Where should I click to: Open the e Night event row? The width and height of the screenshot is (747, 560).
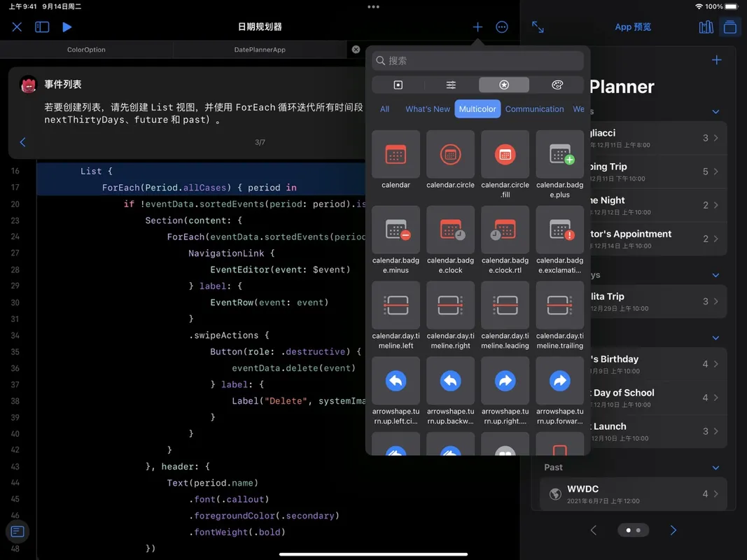tap(658, 205)
